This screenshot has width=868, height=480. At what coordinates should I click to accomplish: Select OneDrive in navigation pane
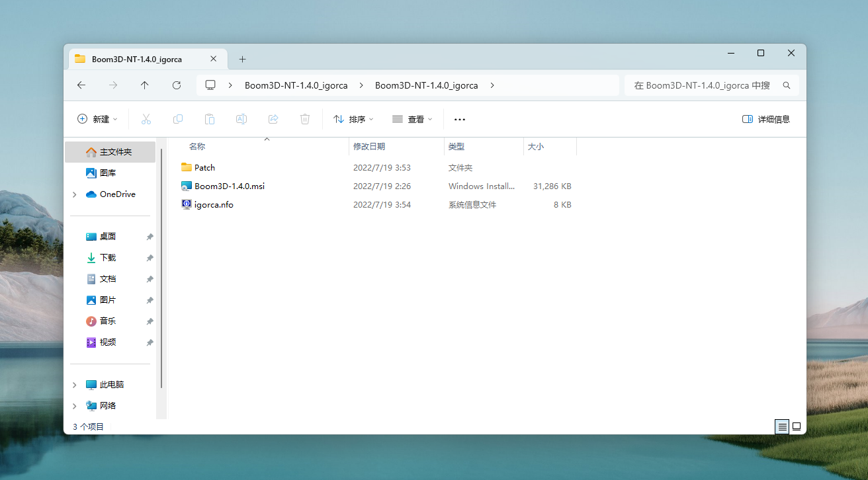110,194
